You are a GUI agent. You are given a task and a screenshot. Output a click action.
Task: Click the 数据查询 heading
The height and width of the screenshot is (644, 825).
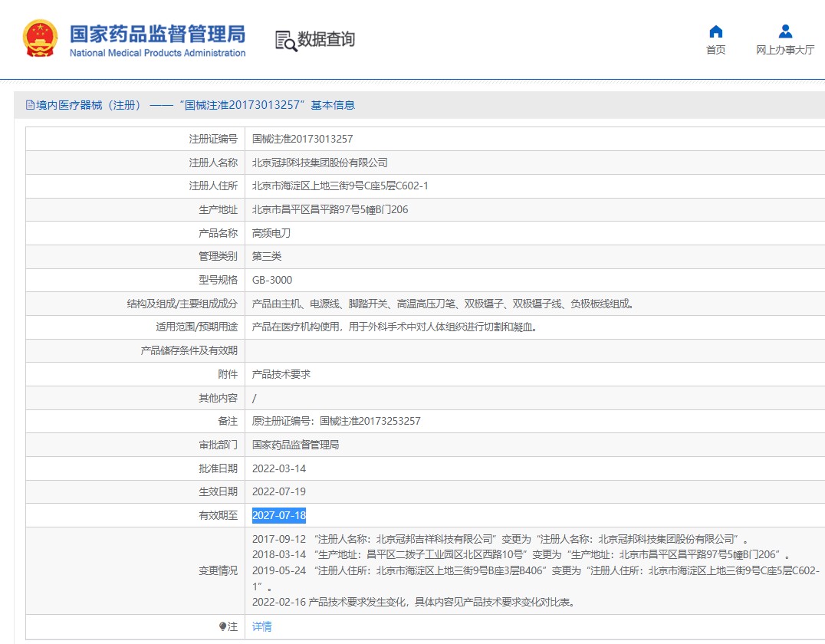(x=326, y=39)
